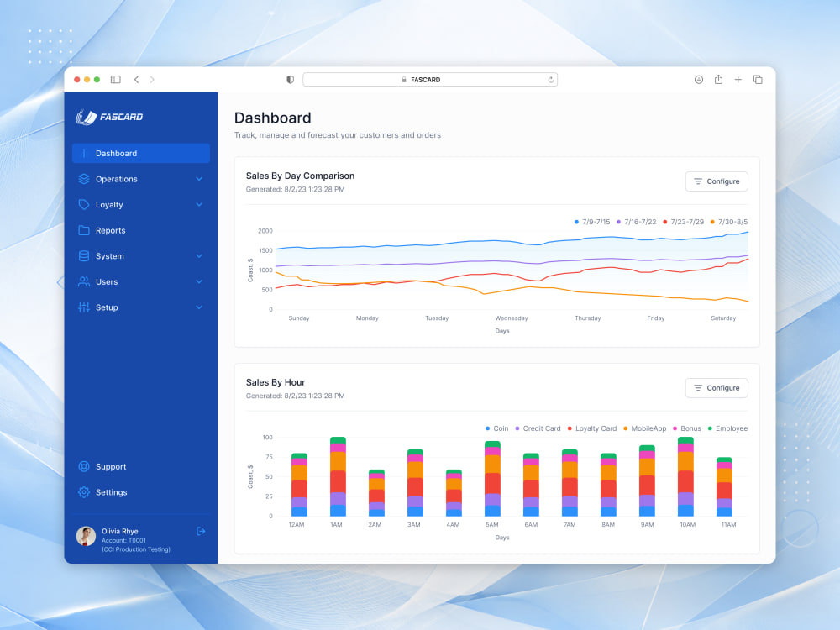Image resolution: width=840 pixels, height=630 pixels.
Task: Click the 1AM stacked bar
Action: (338, 476)
